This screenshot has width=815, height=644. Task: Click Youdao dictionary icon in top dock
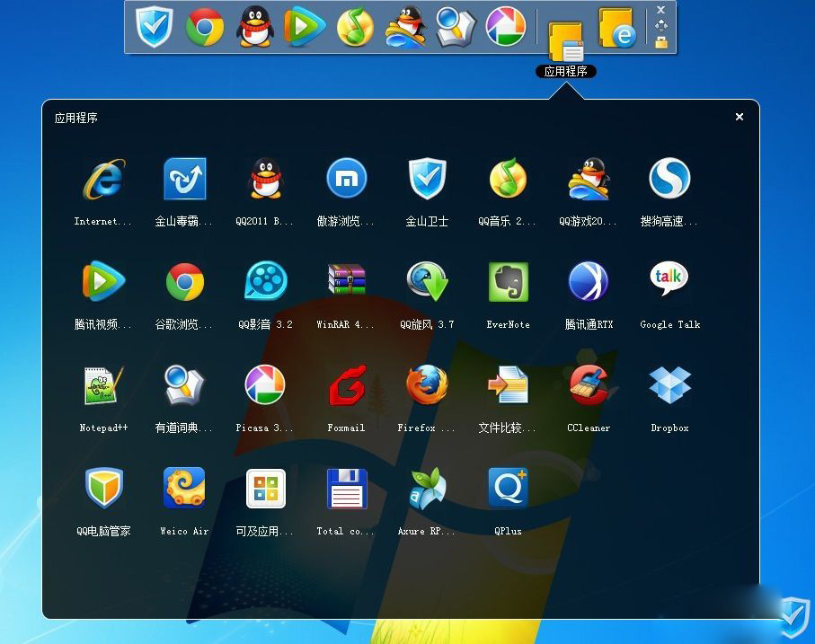point(456,27)
